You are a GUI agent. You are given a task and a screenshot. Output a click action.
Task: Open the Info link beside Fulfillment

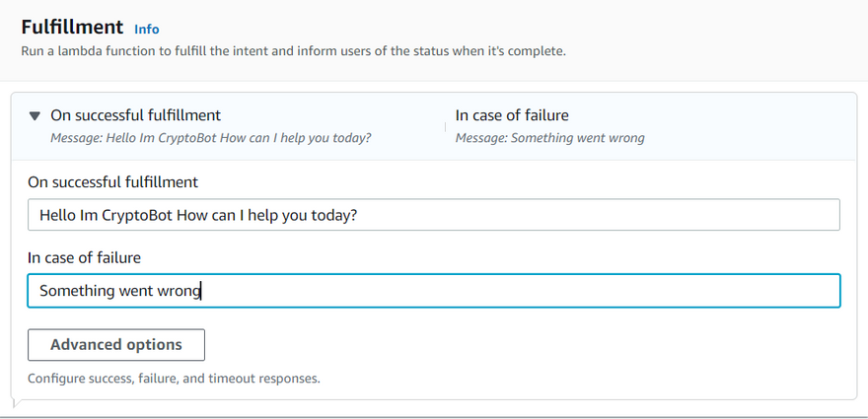[x=146, y=30]
